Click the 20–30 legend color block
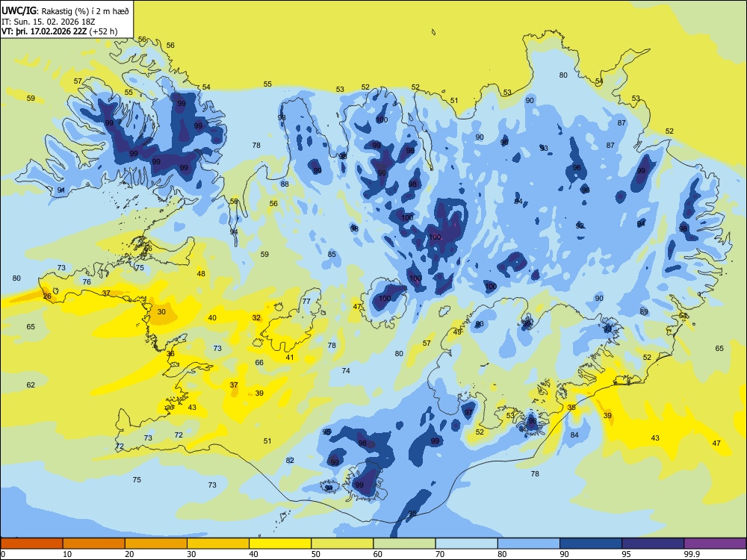This screenshot has width=747, height=560. click(x=156, y=544)
